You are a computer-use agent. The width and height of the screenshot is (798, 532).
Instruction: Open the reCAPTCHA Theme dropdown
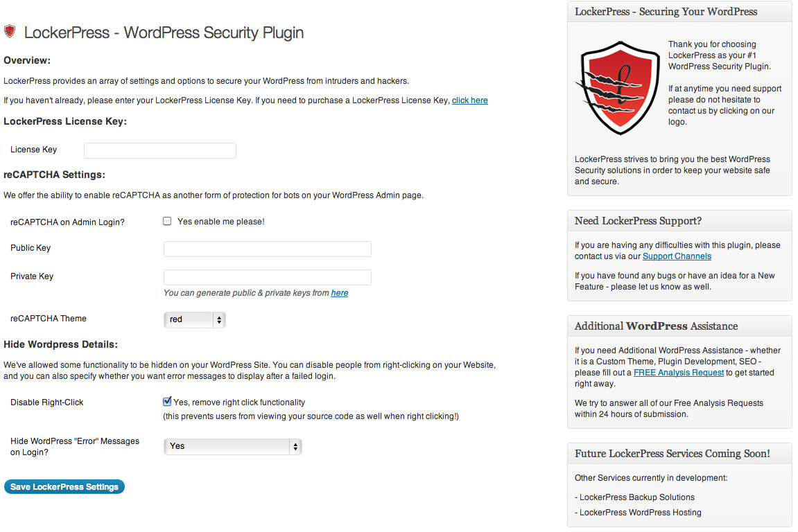[194, 319]
